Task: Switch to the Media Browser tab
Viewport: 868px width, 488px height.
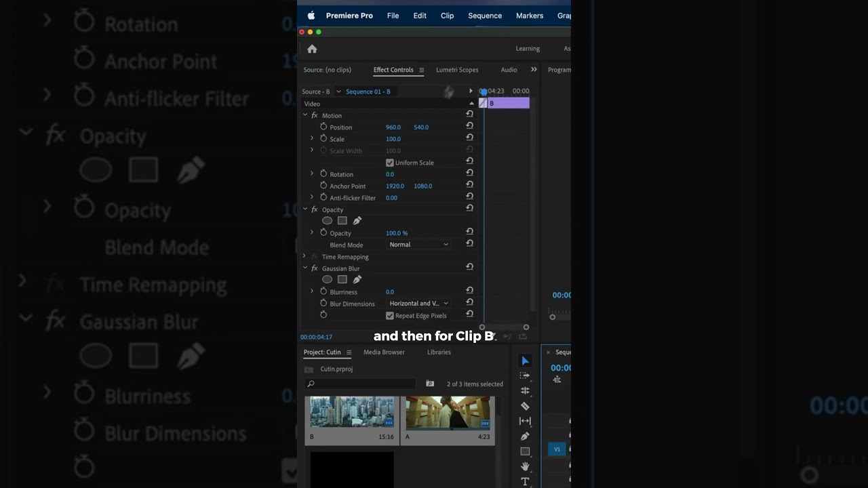Action: (384, 352)
